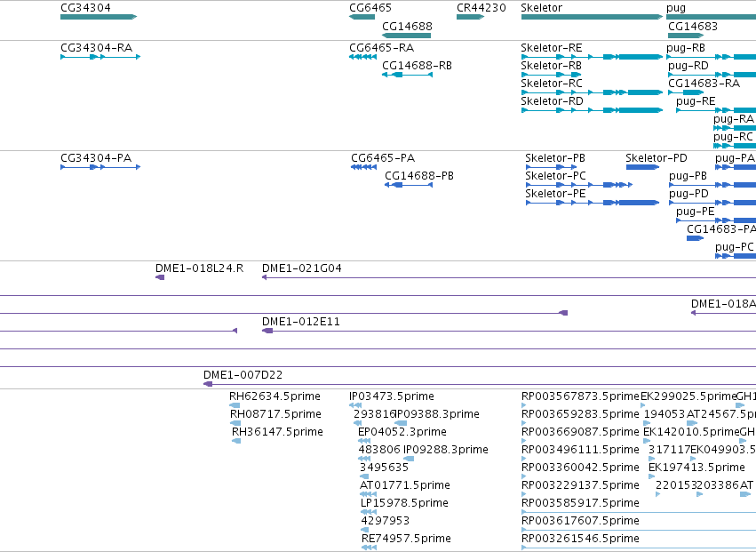Click the 'CR44230' gene label
756x552 pixels.
(481, 8)
